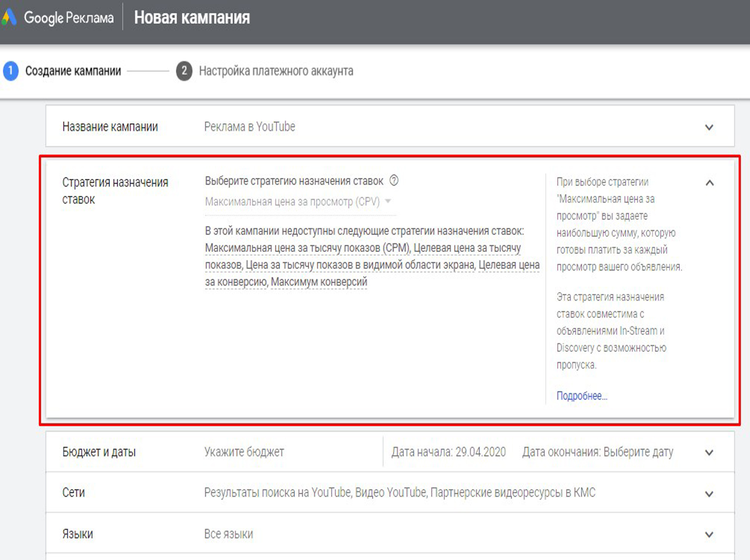Click the Google Ads logo icon
The height and width of the screenshot is (560, 750).
pos(9,18)
